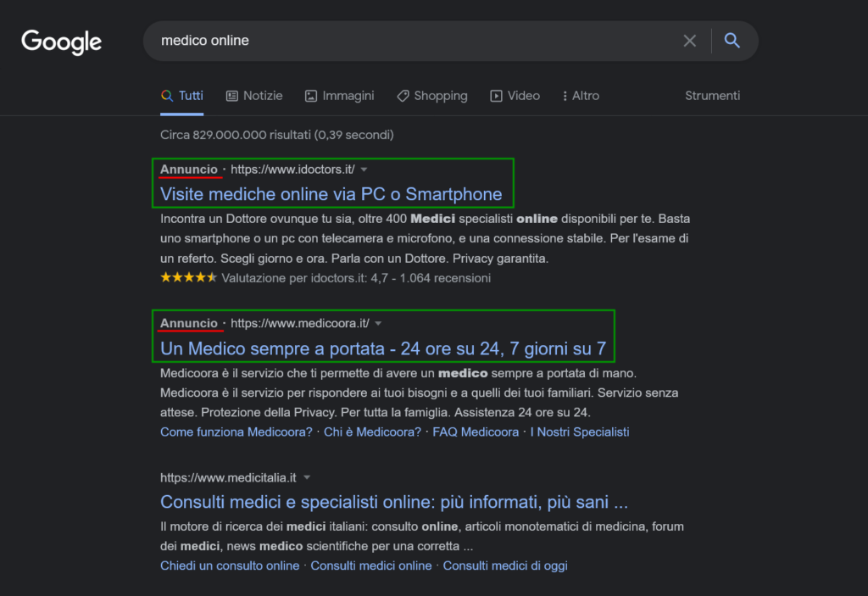Image resolution: width=868 pixels, height=596 pixels.
Task: Expand dropdown arrow next to medicitalia.it URL
Action: pyautogui.click(x=307, y=477)
